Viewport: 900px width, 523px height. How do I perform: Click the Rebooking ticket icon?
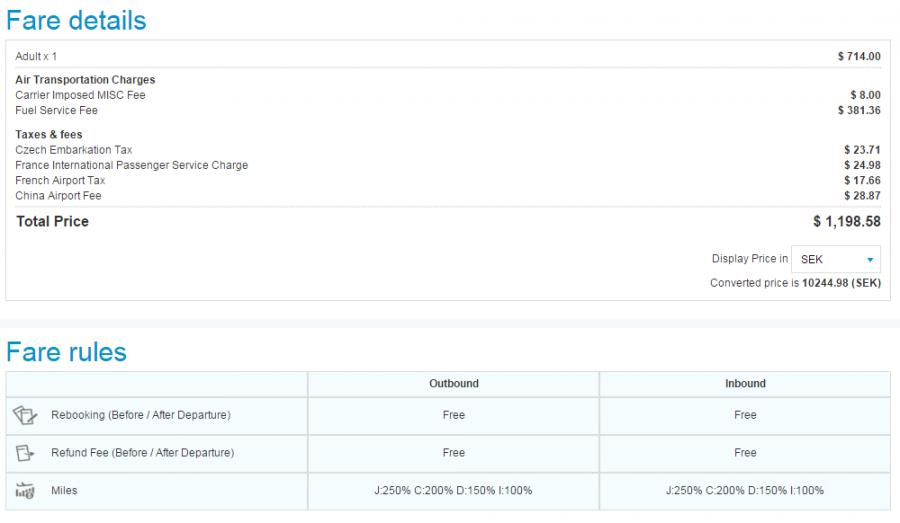25,415
